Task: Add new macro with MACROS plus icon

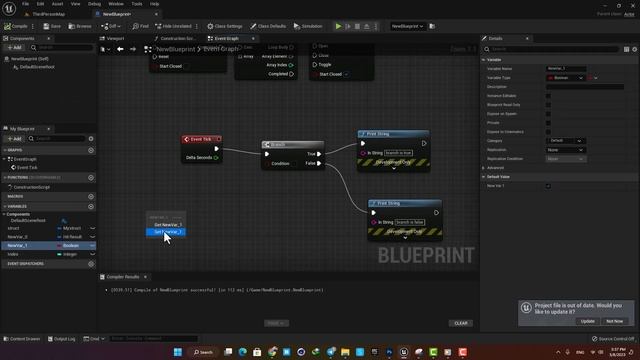Action: (91, 196)
